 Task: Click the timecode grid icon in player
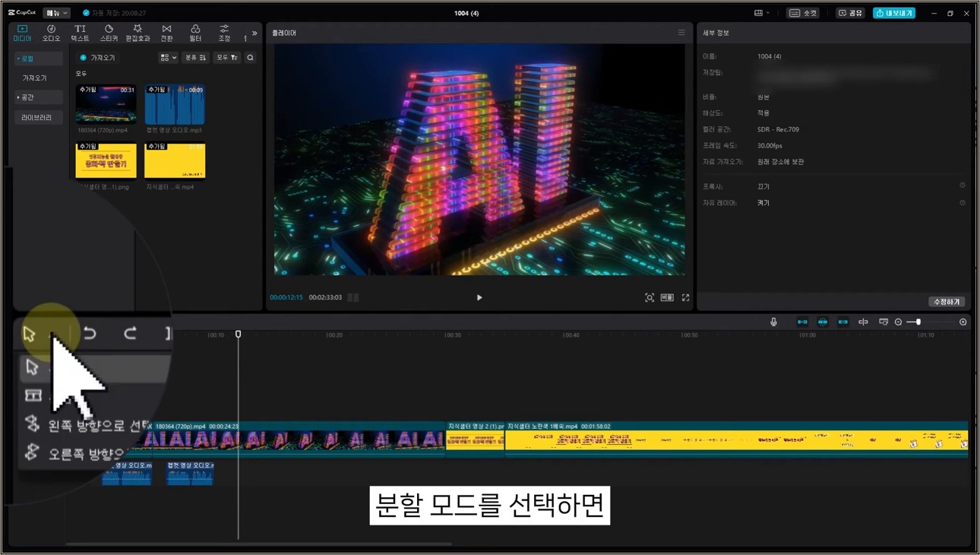coord(353,298)
